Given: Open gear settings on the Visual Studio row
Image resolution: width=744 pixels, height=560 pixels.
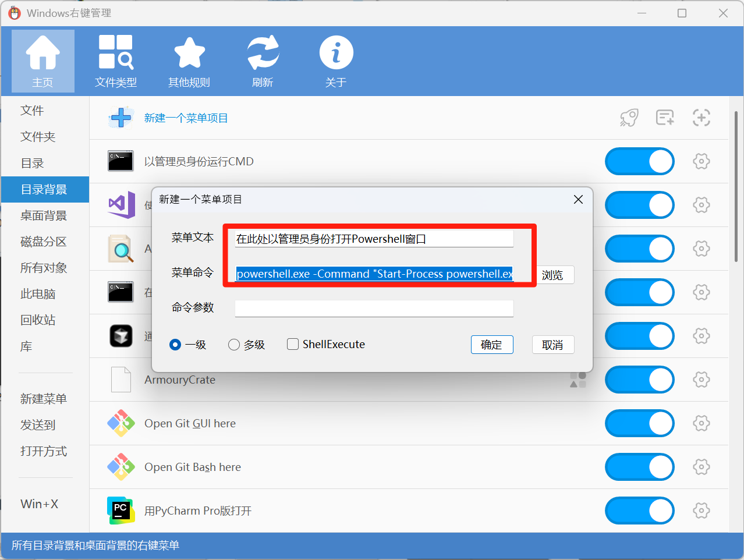Looking at the screenshot, I should (x=702, y=205).
